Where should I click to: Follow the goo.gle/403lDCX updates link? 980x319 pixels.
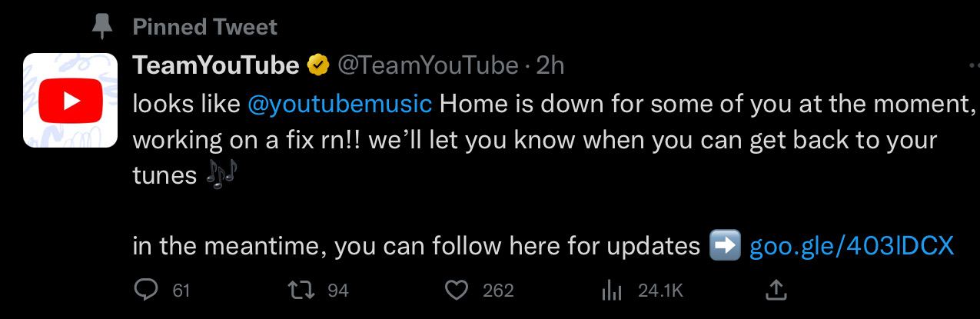pyautogui.click(x=851, y=246)
